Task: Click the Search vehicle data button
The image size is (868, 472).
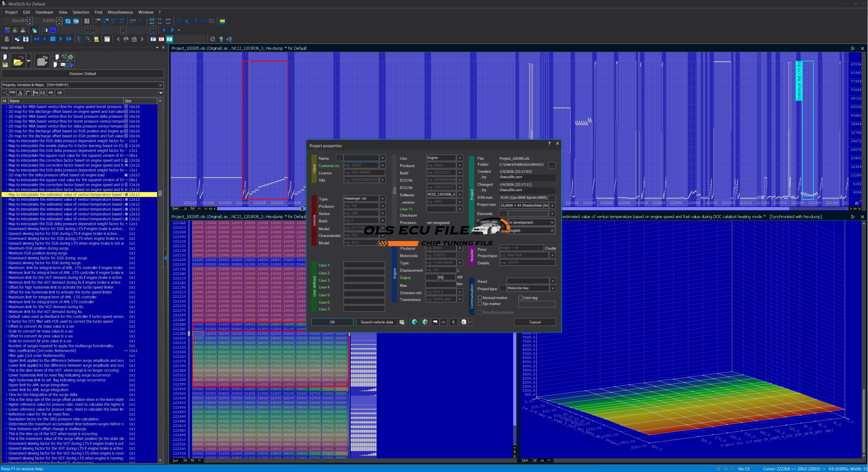Action: pyautogui.click(x=377, y=322)
